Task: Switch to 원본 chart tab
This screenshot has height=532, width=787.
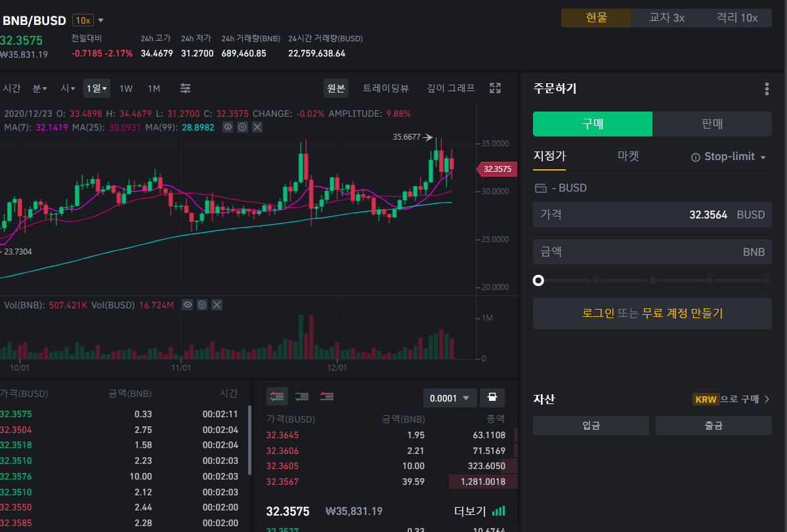Action: pos(336,89)
